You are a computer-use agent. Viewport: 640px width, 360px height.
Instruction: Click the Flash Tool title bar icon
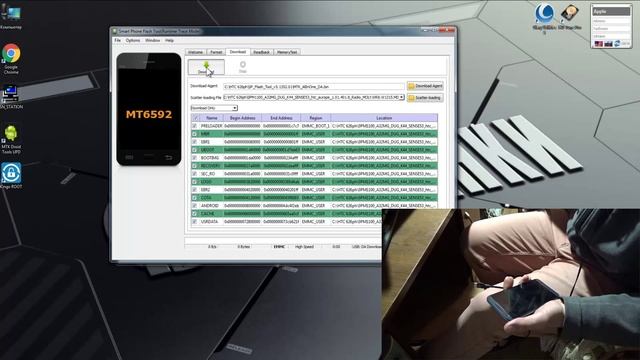click(x=115, y=31)
